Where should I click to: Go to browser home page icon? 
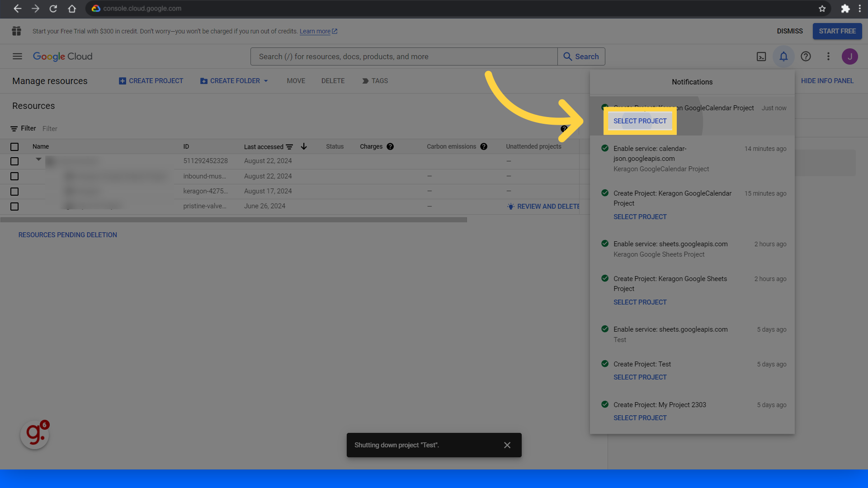coord(72,9)
